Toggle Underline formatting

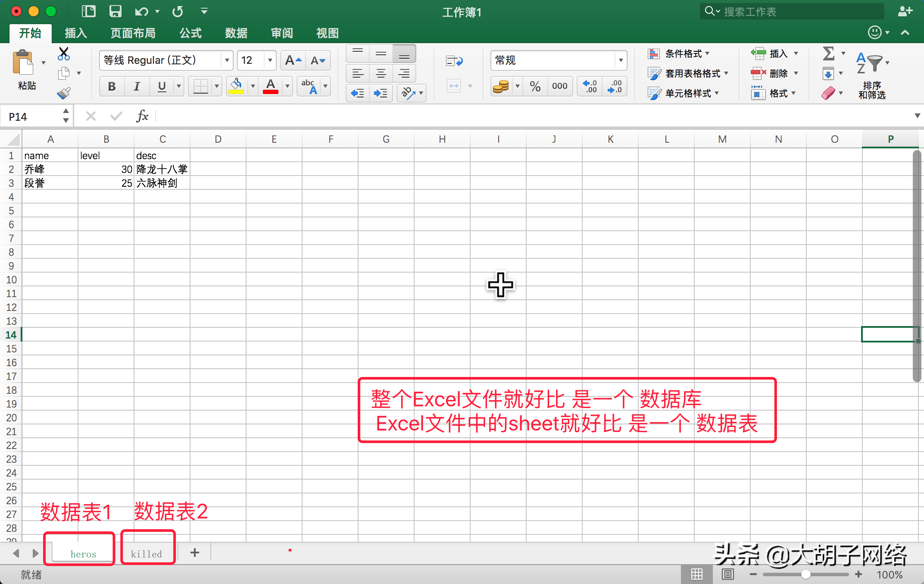tap(162, 86)
